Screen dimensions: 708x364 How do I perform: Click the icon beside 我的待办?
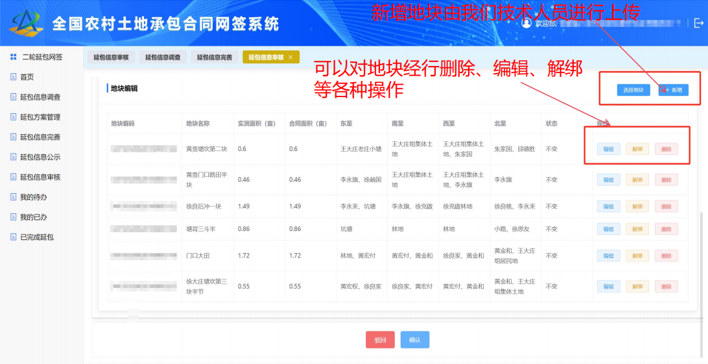[x=13, y=197]
